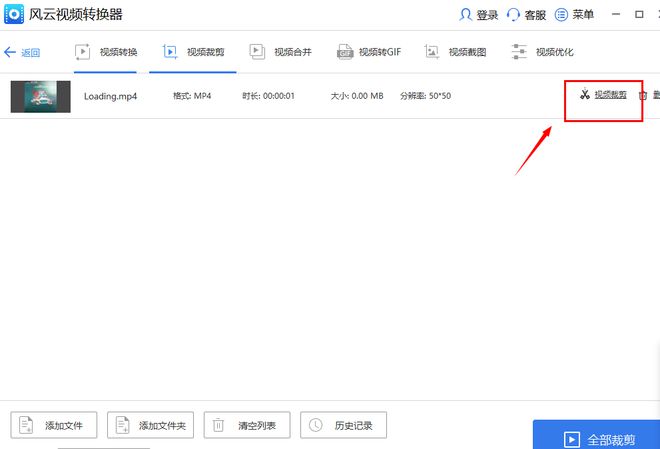Start cropping with 全部裁剪 button
The height and width of the screenshot is (449, 660).
(596, 438)
